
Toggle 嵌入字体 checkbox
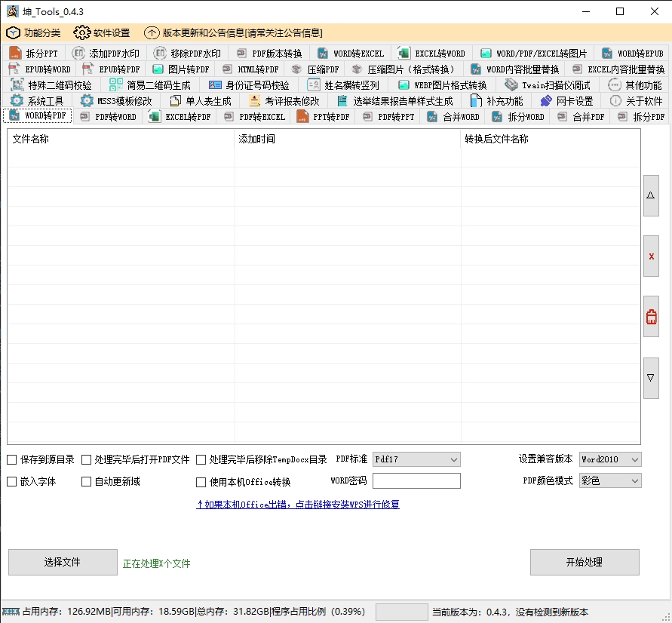pos(12,481)
